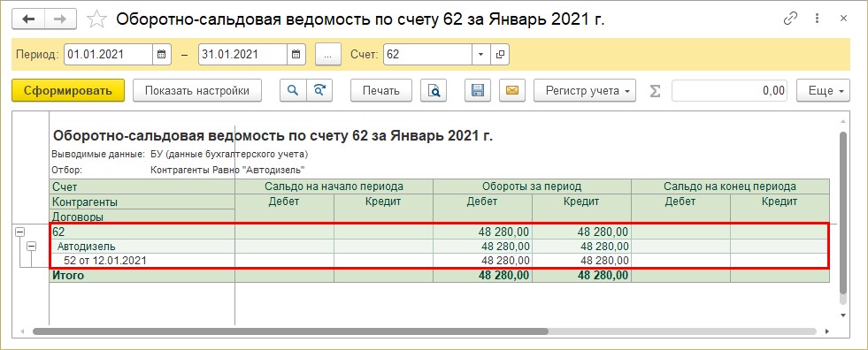The width and height of the screenshot is (868, 350).
Task: Save report using the floppy disk icon
Action: tap(478, 91)
